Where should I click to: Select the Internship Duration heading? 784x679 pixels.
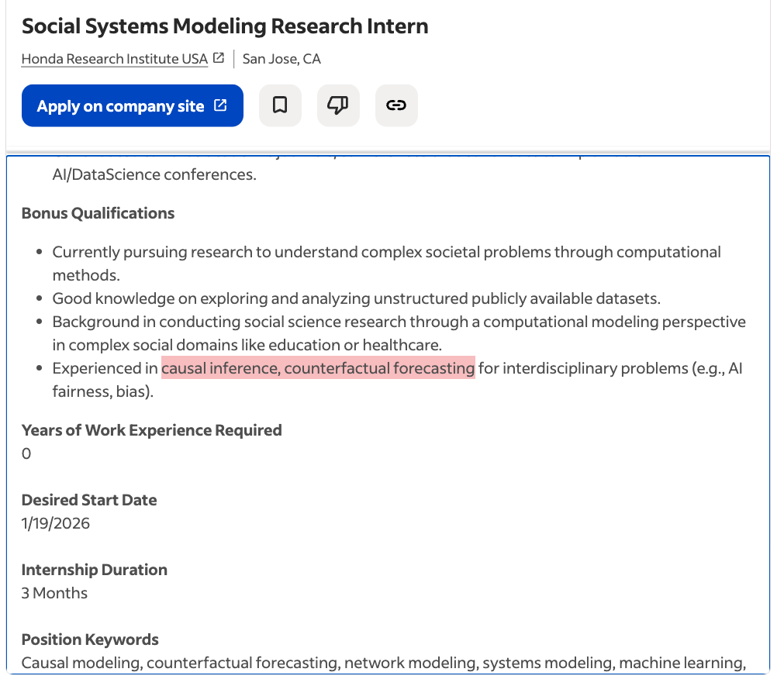point(95,570)
